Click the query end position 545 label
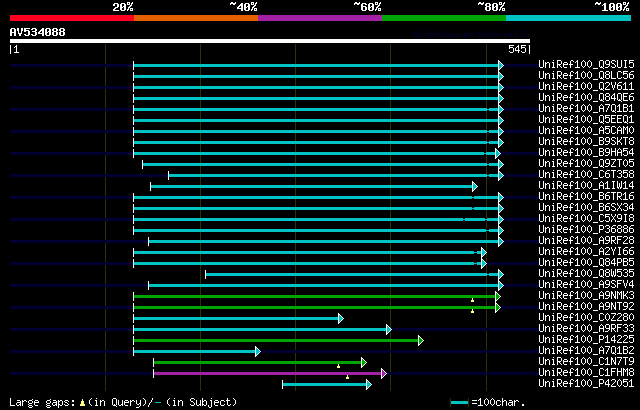 (x=517, y=49)
